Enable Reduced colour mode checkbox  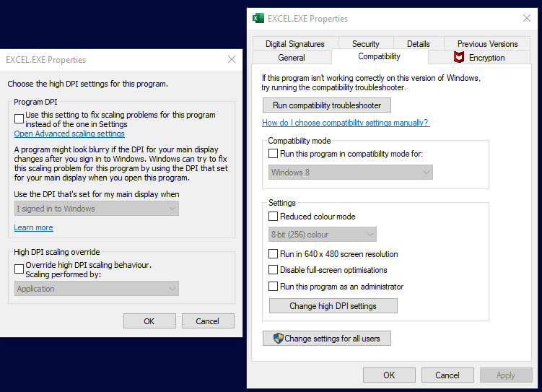pos(273,217)
